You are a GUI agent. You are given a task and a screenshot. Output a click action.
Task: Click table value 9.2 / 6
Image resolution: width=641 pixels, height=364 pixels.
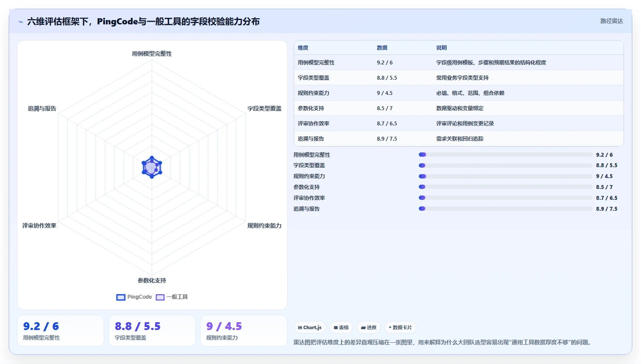click(385, 63)
